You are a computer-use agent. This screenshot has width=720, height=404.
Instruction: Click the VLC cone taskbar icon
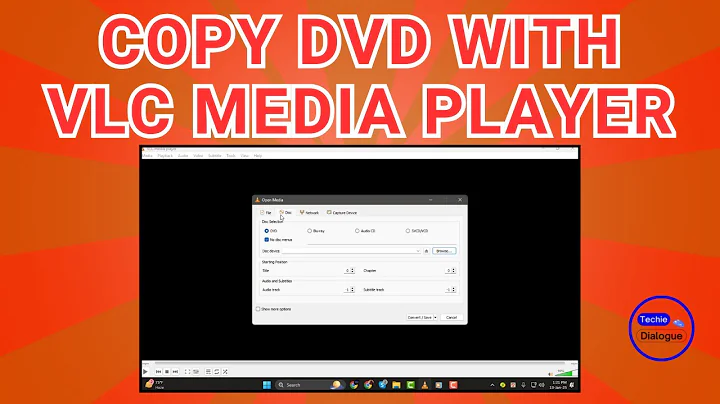click(x=425, y=385)
